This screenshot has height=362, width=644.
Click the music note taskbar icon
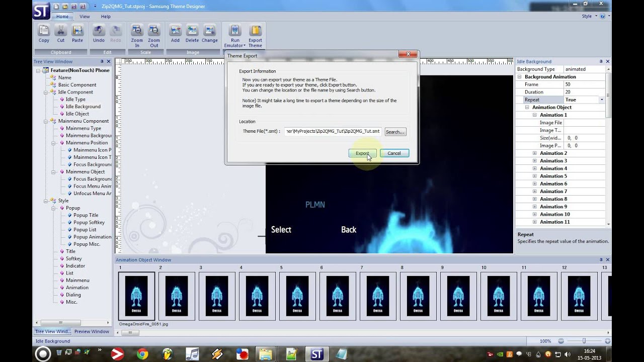click(192, 354)
